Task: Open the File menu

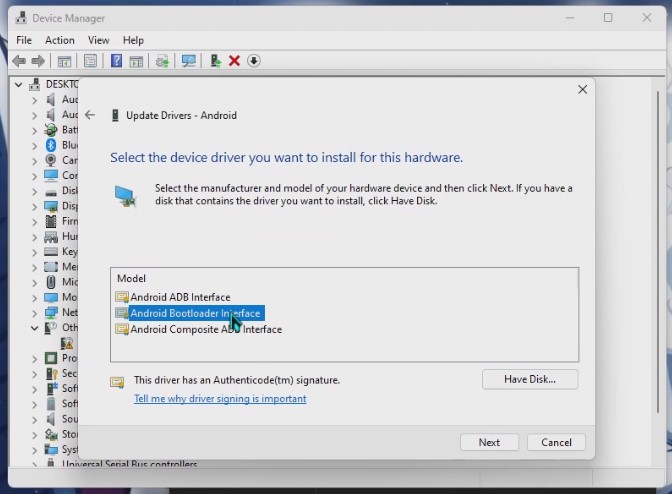Action: (24, 40)
